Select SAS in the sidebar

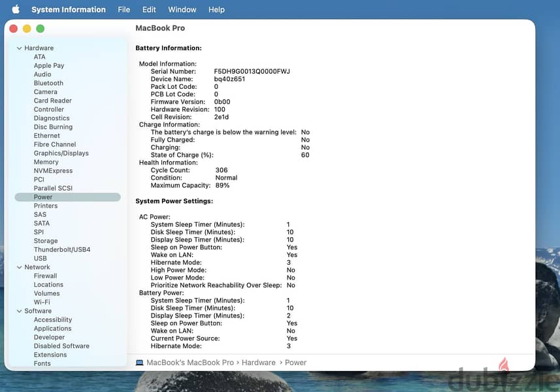coord(40,214)
